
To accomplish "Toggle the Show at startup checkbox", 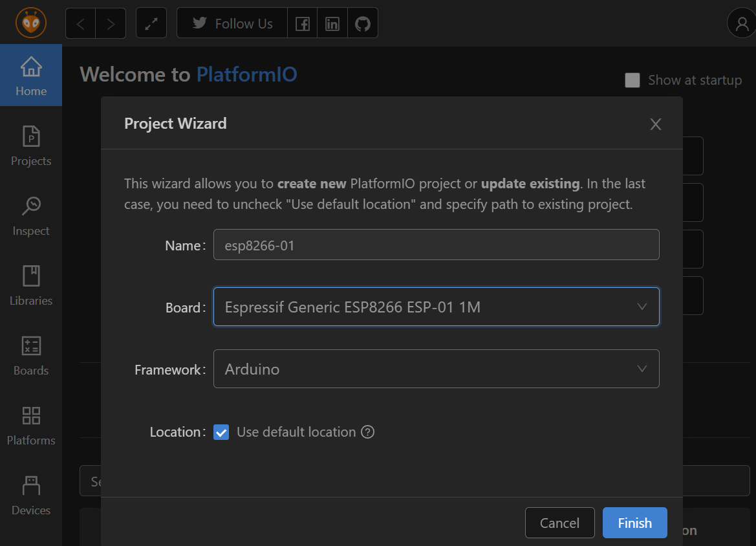I will [632, 80].
